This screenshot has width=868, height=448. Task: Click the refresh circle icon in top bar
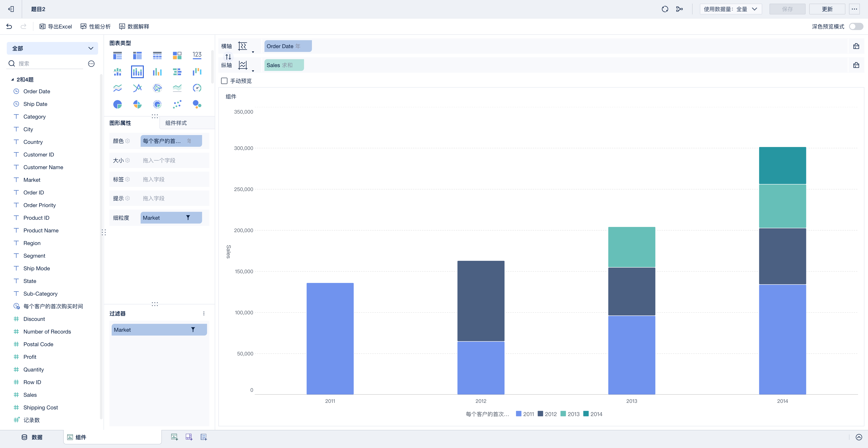[665, 9]
